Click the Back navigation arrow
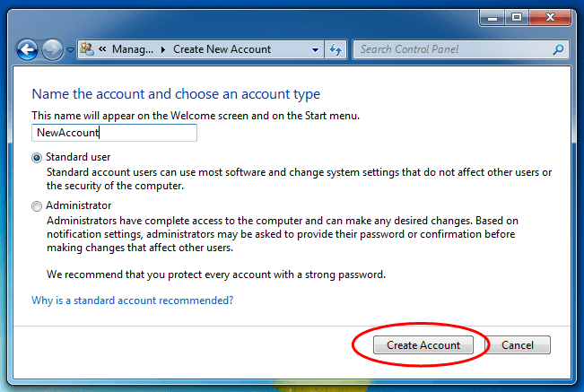The image size is (584, 392). [x=27, y=49]
